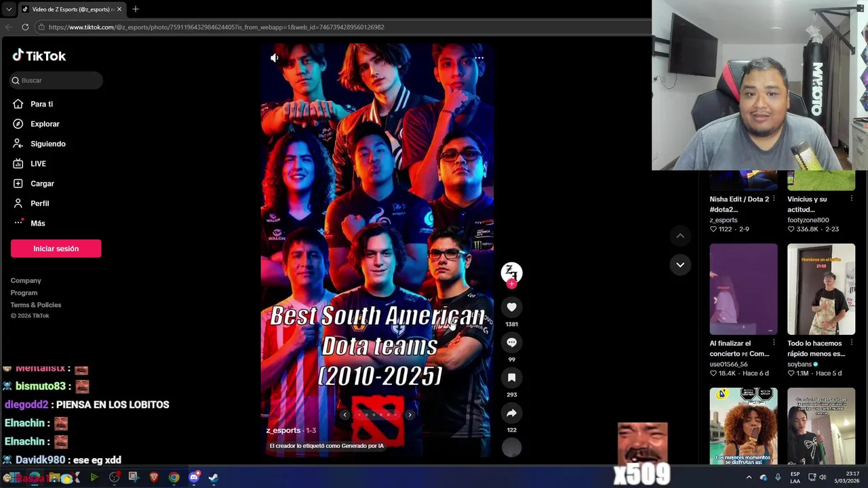This screenshot has width=868, height=488.
Task: Click the spinning sound disc icon
Action: point(511,447)
